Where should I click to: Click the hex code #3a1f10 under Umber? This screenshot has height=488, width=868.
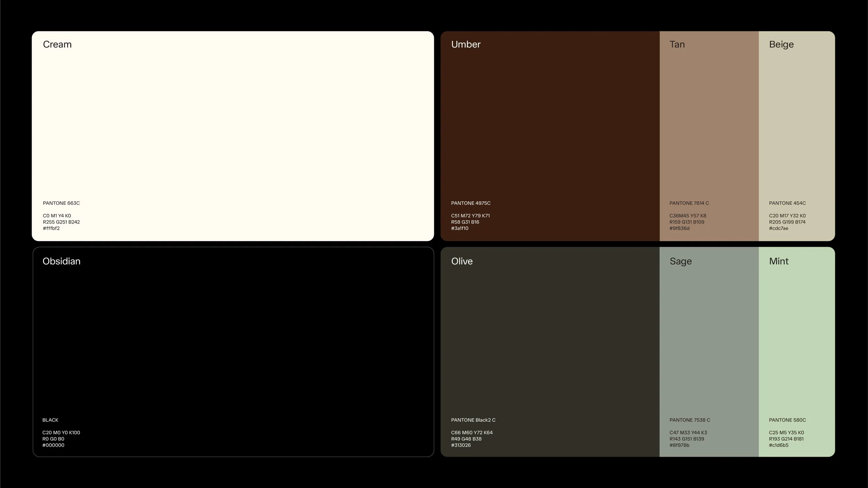(x=460, y=228)
